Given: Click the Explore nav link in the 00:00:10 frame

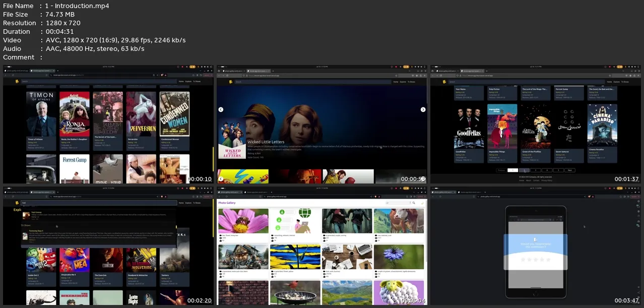Looking at the screenshot, I should coord(189,82).
